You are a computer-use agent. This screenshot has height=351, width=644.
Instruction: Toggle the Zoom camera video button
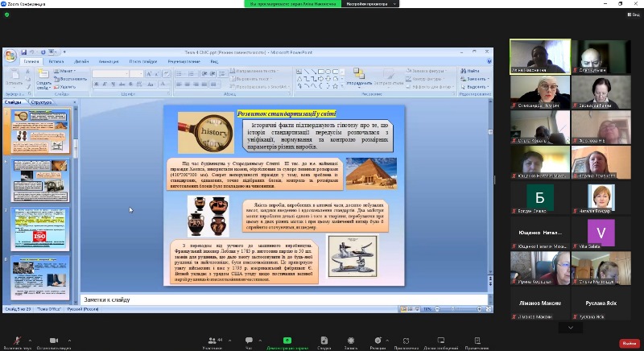[54, 340]
